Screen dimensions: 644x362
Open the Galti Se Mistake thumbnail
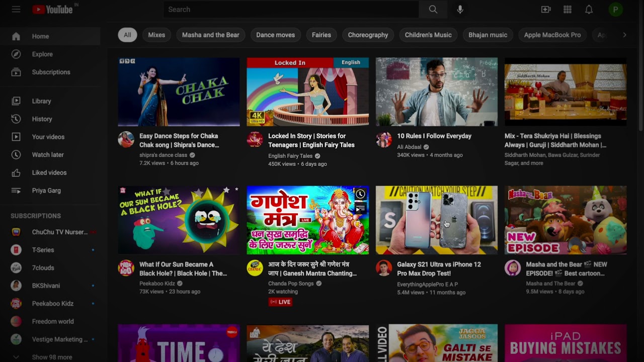point(437,343)
